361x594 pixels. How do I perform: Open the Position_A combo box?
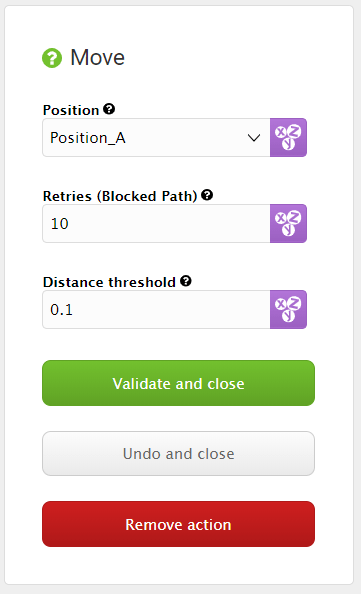click(x=156, y=138)
